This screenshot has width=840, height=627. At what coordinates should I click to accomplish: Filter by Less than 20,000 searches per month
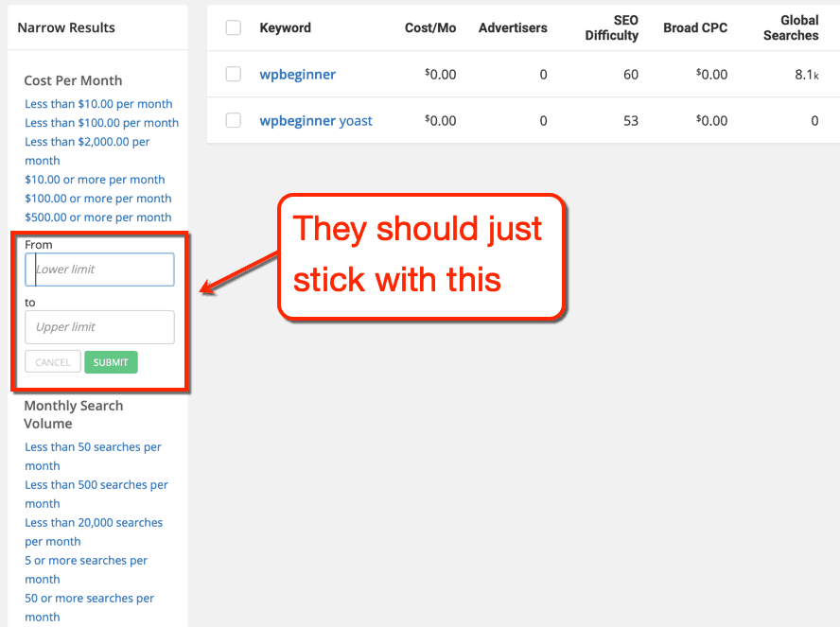click(94, 522)
